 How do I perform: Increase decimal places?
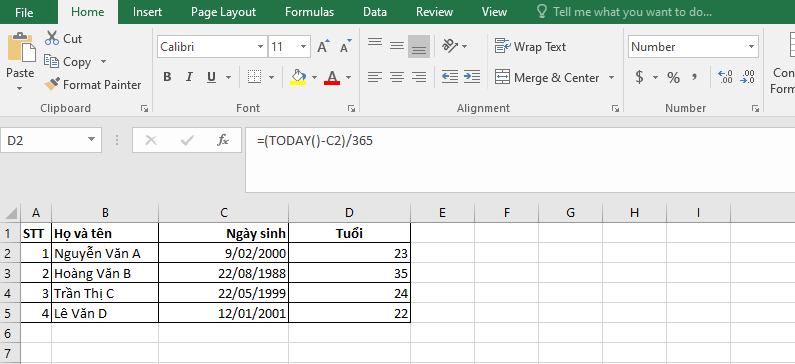tap(725, 78)
